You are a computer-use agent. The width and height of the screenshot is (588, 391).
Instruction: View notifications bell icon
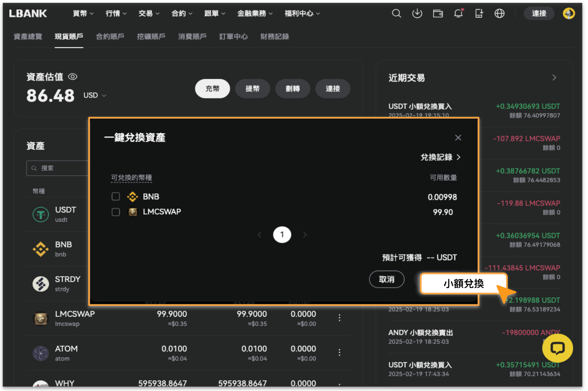pyautogui.click(x=459, y=14)
